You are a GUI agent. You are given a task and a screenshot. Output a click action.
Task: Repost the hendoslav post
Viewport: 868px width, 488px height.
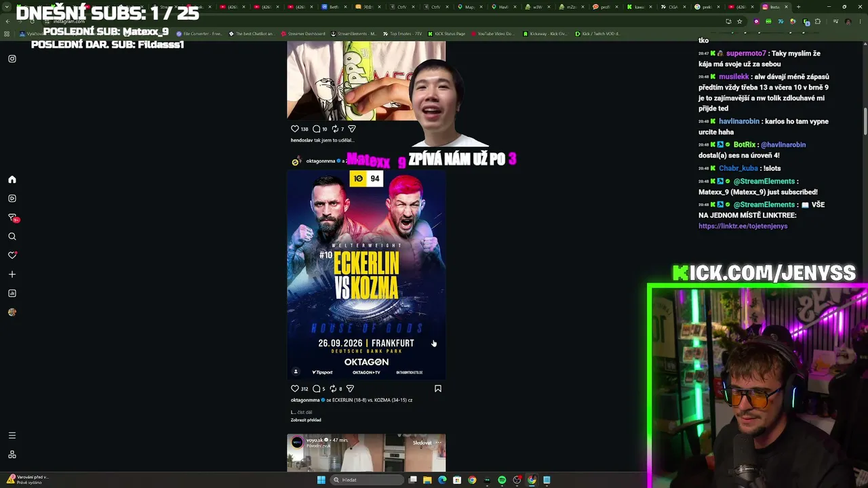(334, 129)
